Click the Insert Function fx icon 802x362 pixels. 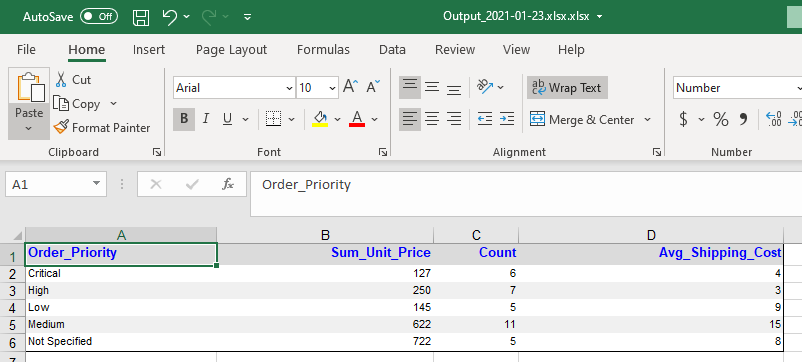[x=228, y=185]
